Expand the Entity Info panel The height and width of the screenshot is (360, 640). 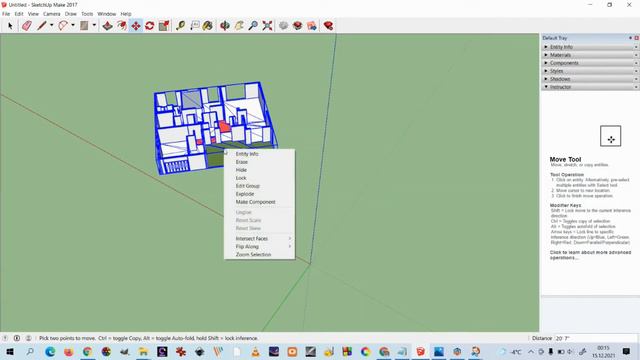[x=590, y=47]
